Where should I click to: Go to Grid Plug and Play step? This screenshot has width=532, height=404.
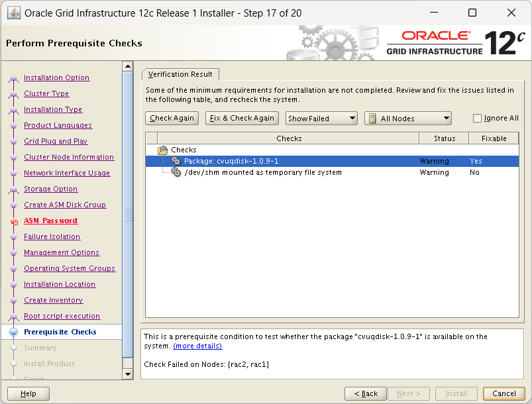click(x=56, y=141)
